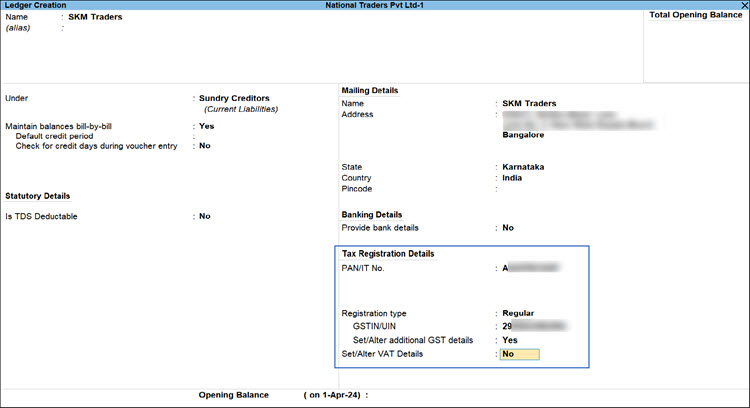
Task: Click the ledger Name field SKM Traders
Action: coord(95,17)
